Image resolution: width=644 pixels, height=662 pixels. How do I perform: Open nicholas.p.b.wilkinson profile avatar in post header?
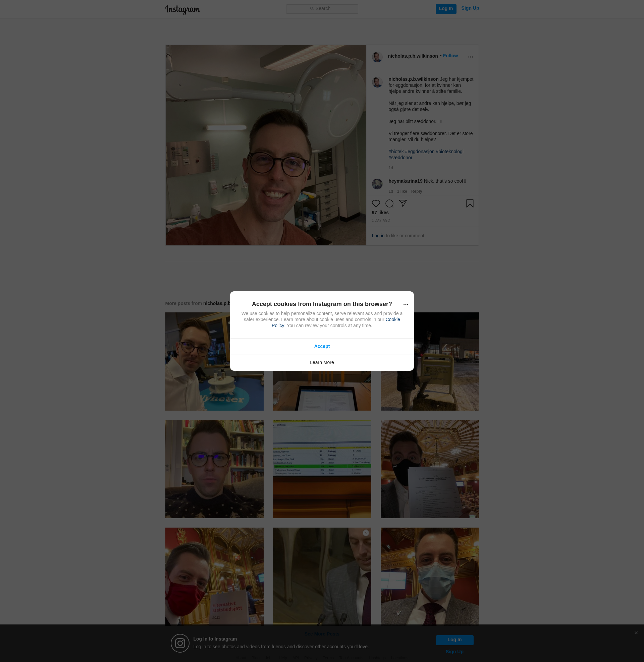click(x=377, y=57)
